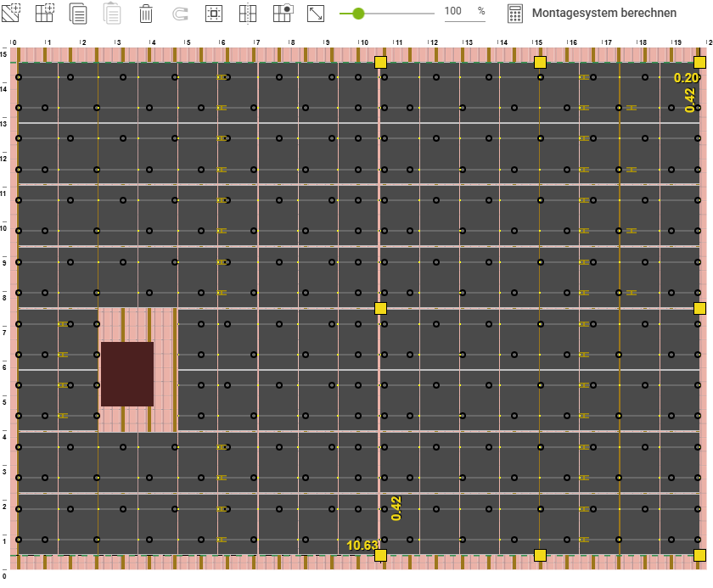Click the Montagesystem berechnen button

pos(604,14)
